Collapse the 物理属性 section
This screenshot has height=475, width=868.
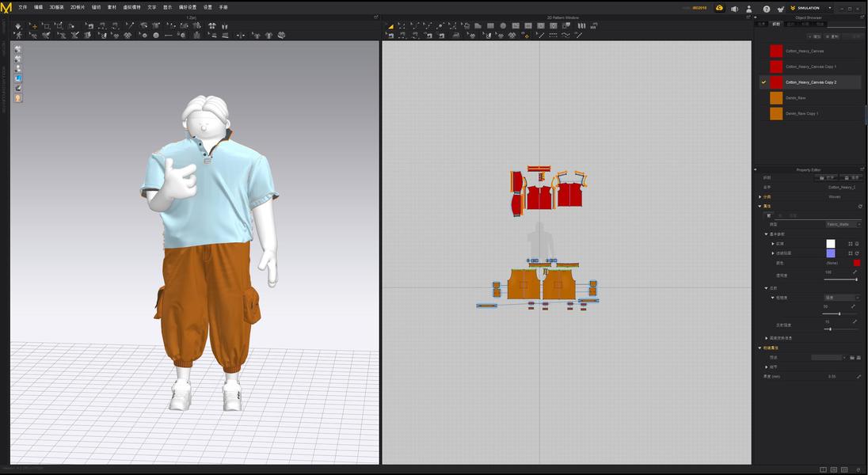click(x=760, y=348)
